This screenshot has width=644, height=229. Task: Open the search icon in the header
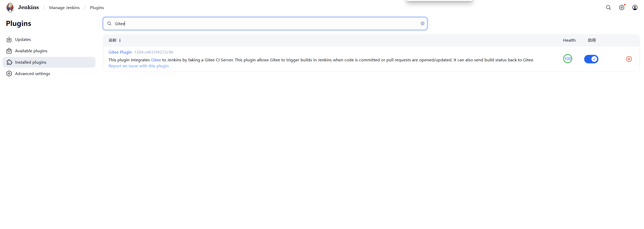coord(608,8)
